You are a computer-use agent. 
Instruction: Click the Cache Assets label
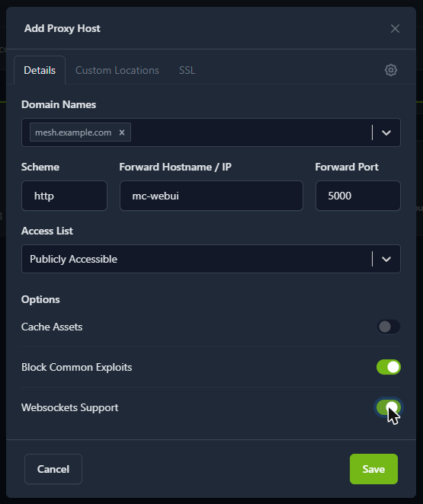[x=52, y=327]
